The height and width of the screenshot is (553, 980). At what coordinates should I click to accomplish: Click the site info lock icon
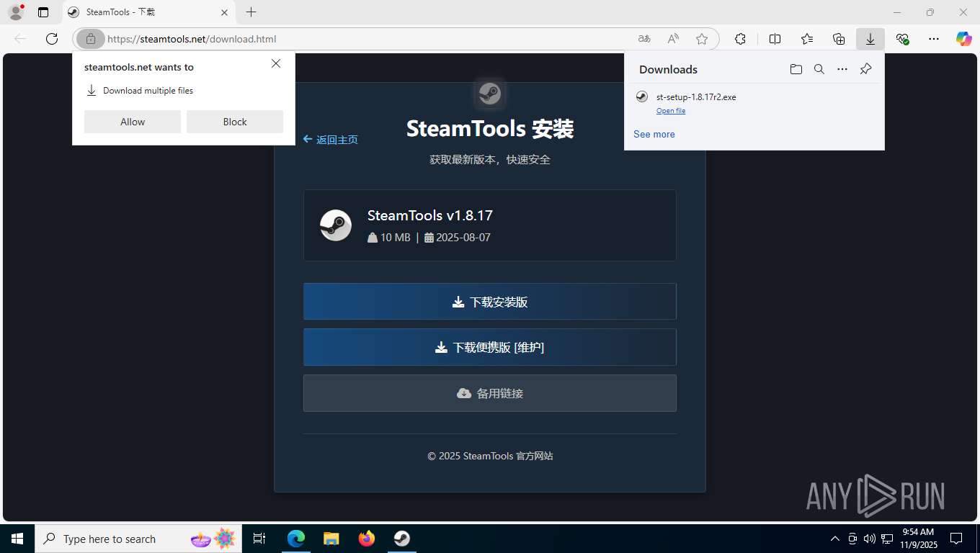pos(91,39)
